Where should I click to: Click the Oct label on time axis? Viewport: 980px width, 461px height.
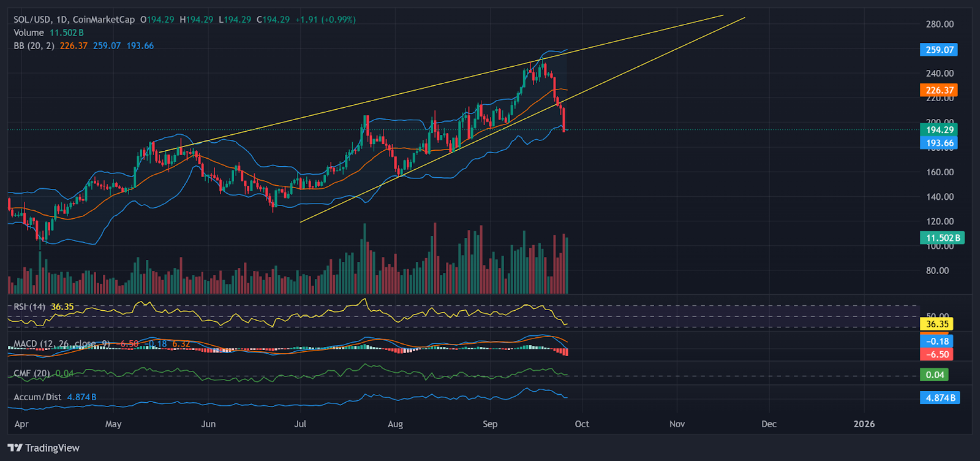click(582, 424)
